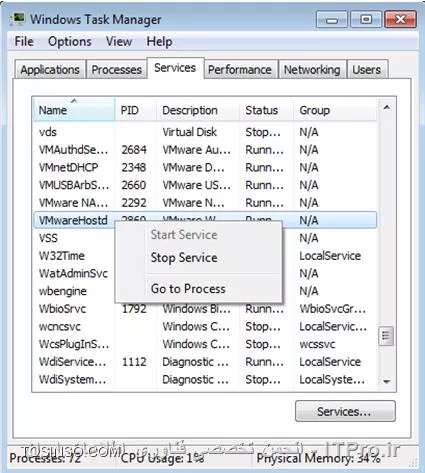
Task: Select the W32Time service row
Action: (205, 256)
